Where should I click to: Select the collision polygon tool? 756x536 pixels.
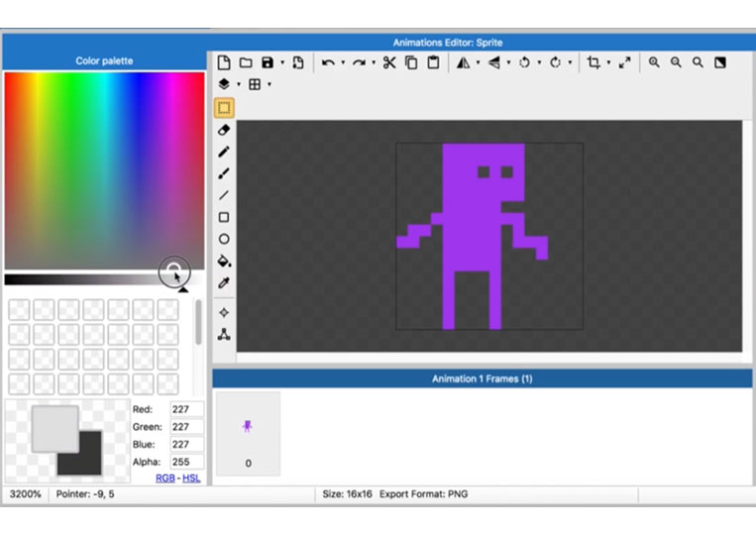click(224, 335)
